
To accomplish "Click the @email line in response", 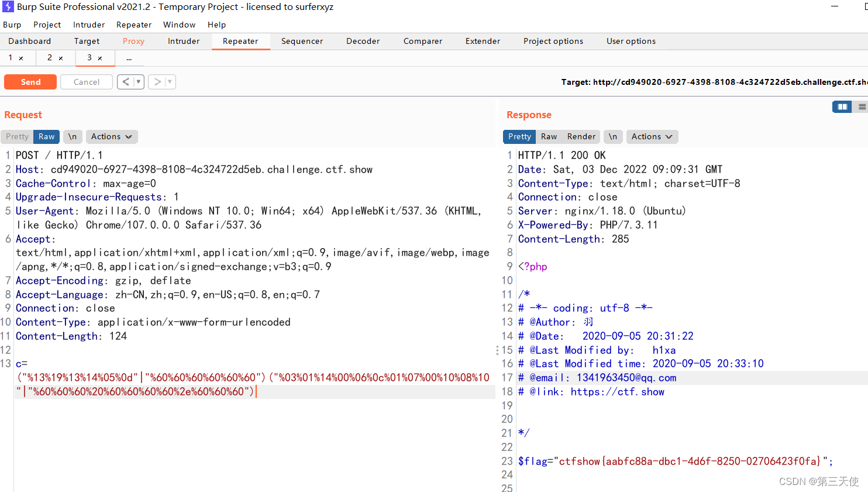I will (x=597, y=378).
